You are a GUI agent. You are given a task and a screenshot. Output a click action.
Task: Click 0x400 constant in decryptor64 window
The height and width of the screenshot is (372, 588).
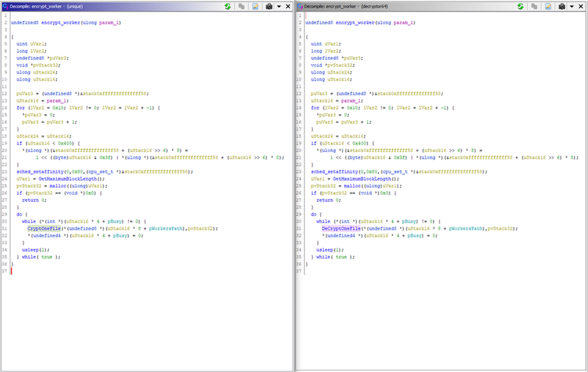click(x=359, y=143)
